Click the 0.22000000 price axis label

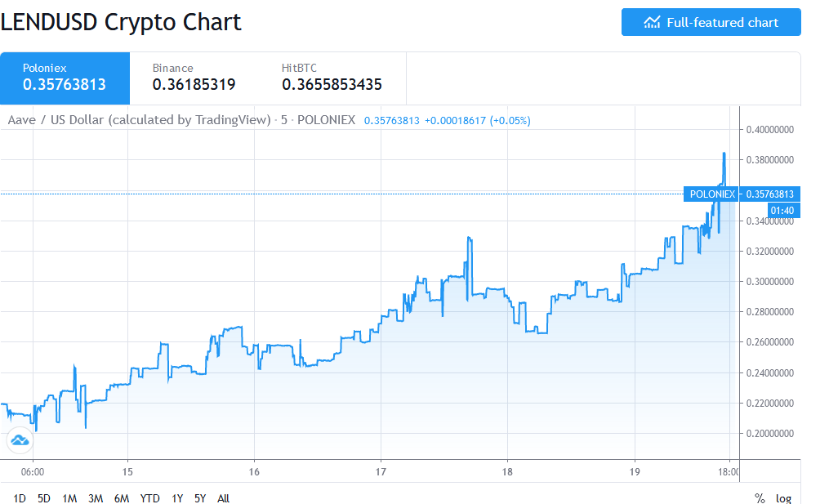tap(769, 403)
